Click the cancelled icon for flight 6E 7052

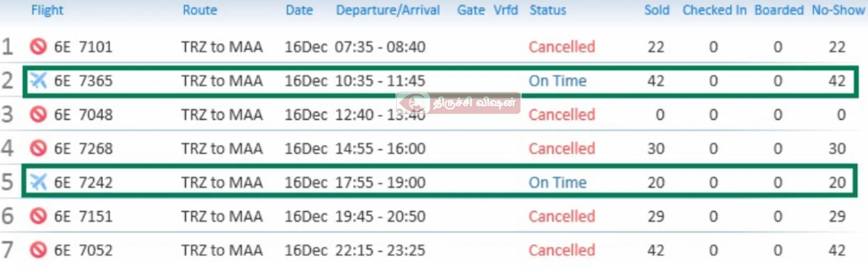(x=38, y=250)
